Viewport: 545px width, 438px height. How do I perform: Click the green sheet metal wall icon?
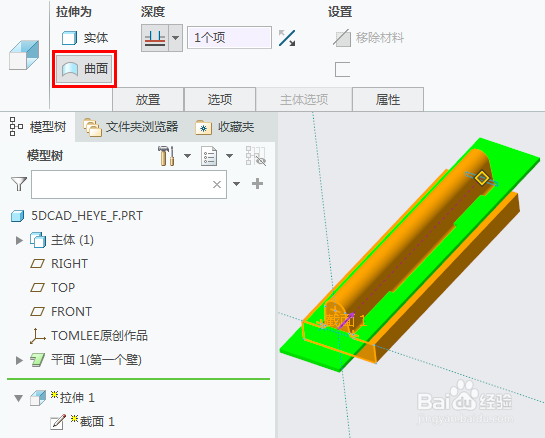pos(38,360)
